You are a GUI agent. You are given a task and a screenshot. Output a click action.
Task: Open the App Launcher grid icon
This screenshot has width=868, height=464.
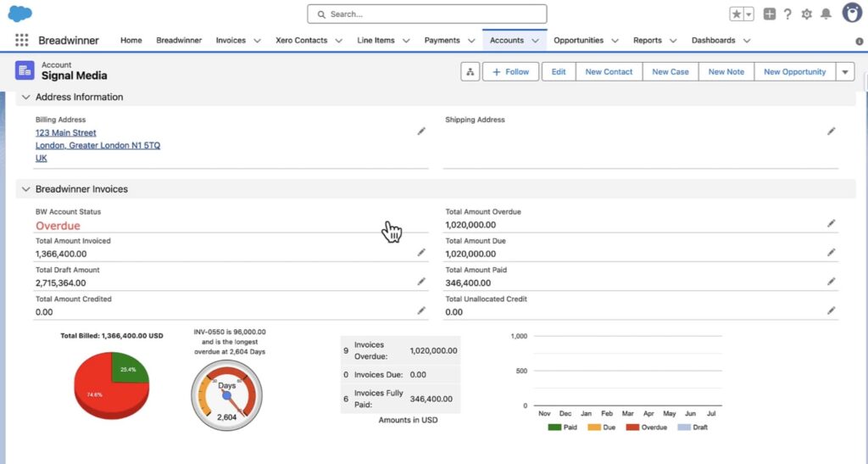(22, 40)
